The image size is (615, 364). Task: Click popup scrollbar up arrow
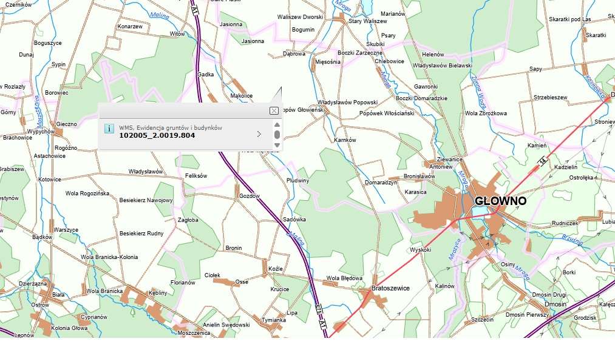click(277, 125)
